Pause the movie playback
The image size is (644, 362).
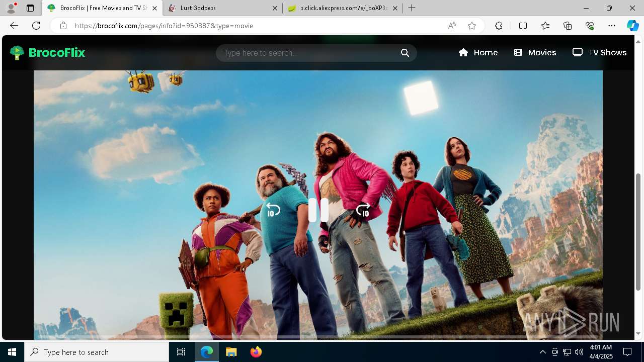(x=318, y=210)
